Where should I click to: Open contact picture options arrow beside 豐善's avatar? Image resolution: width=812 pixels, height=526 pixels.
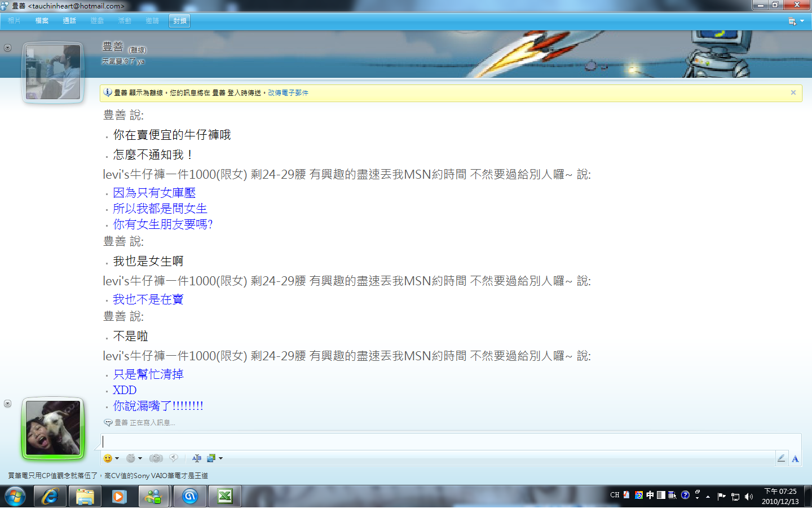[x=7, y=48]
